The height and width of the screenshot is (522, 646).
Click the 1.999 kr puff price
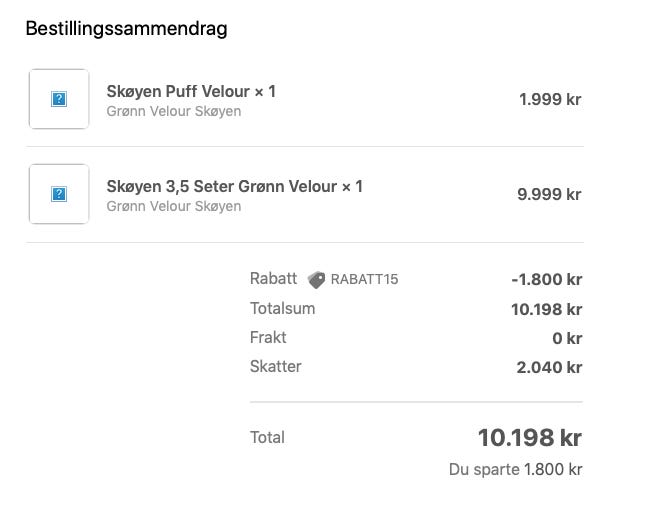click(x=549, y=99)
